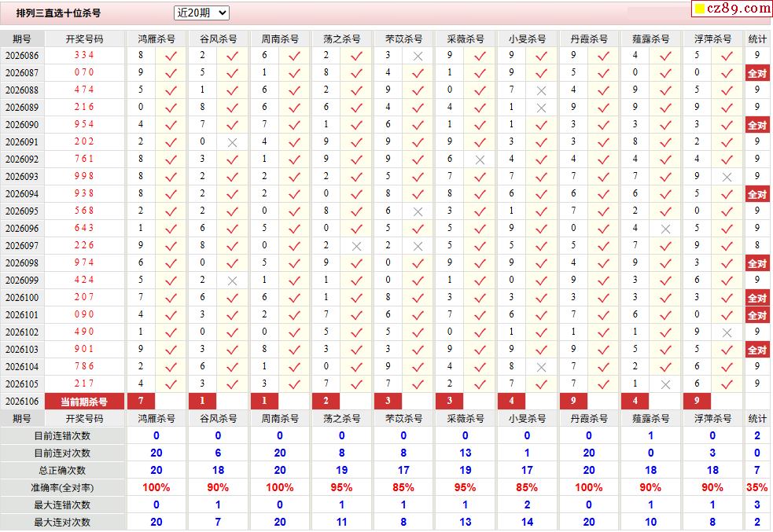The image size is (773, 532).
Task: Click the check mark for 浮萍杀号 in row 2026105
Action: point(727,384)
